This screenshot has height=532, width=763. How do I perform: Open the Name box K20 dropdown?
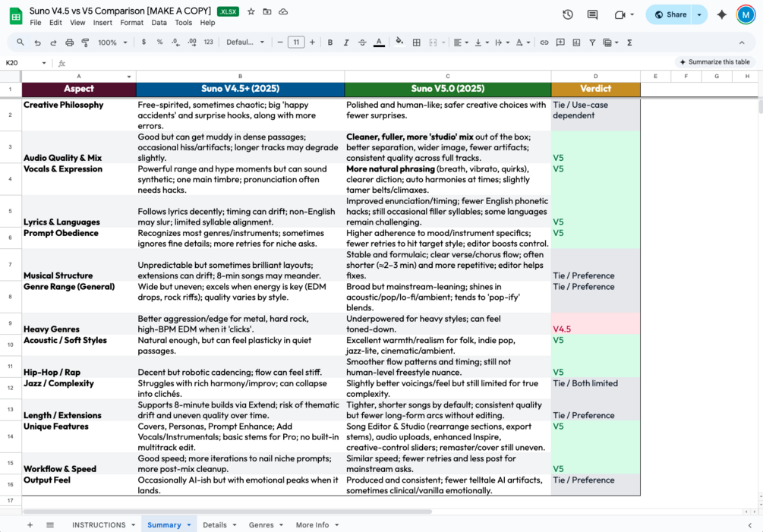pyautogui.click(x=44, y=63)
